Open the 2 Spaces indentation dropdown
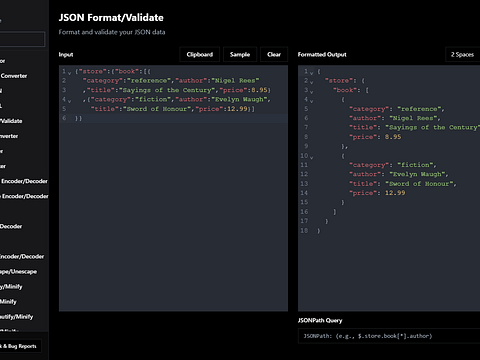 tap(463, 55)
